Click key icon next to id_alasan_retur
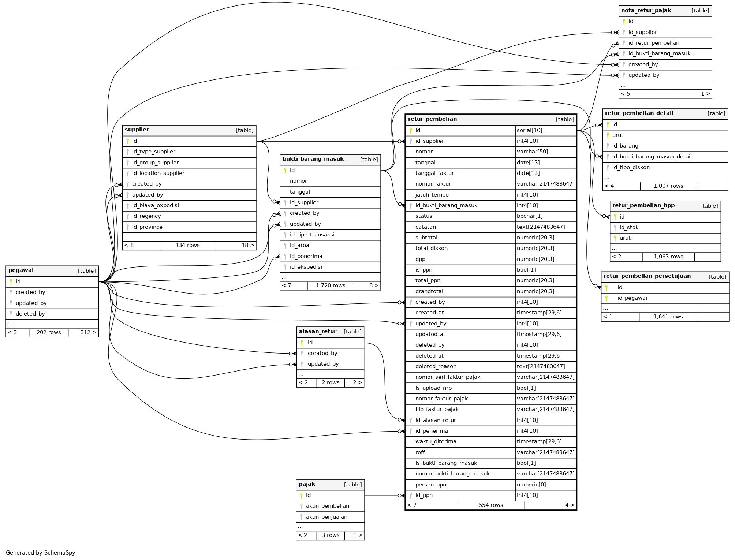735x560 pixels. click(411, 420)
